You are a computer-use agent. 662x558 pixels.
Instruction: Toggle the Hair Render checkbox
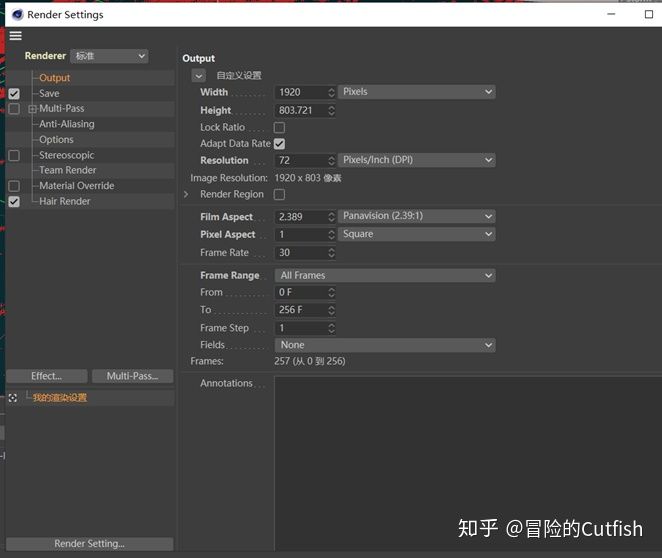coord(14,201)
